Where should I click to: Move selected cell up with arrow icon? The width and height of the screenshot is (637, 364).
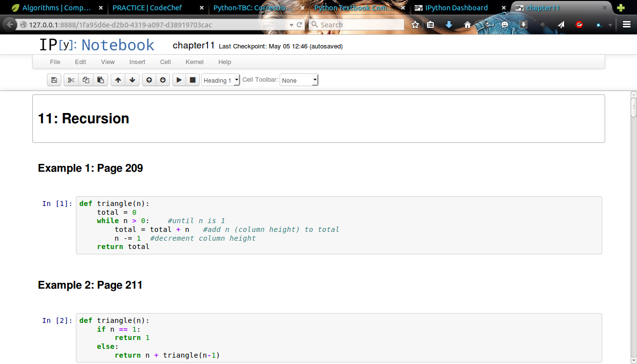tap(118, 80)
